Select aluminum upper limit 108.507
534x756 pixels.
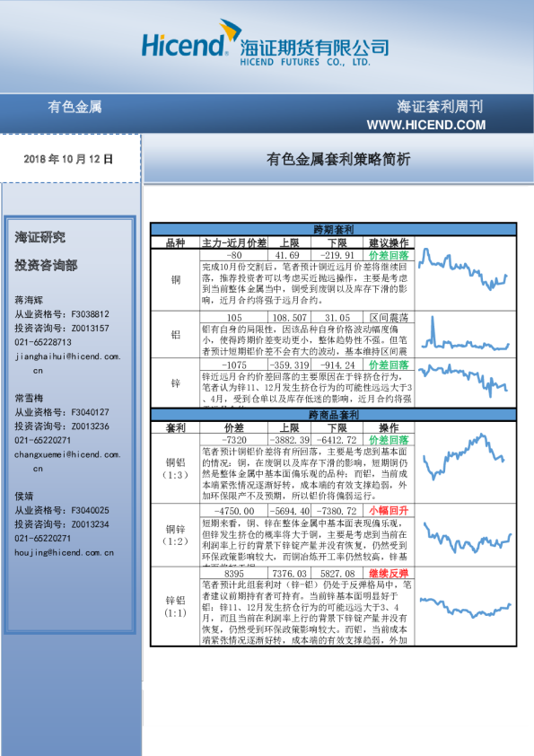[x=290, y=318]
